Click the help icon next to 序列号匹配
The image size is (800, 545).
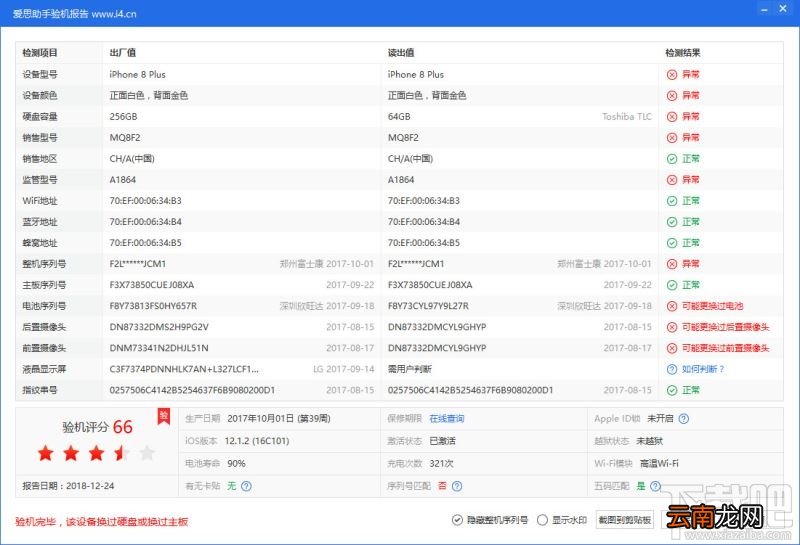pos(457,486)
